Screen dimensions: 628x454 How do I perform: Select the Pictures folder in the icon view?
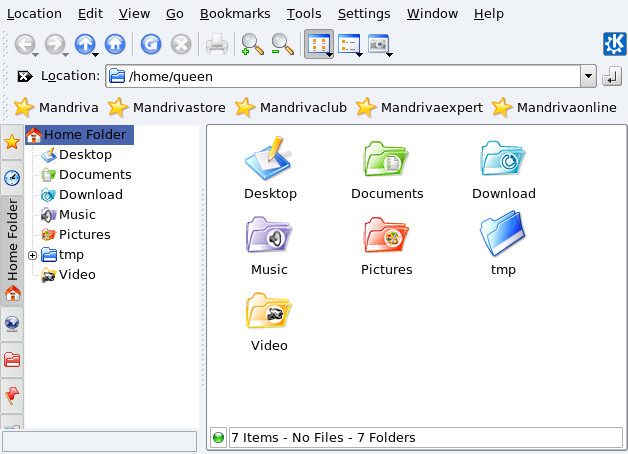point(386,247)
